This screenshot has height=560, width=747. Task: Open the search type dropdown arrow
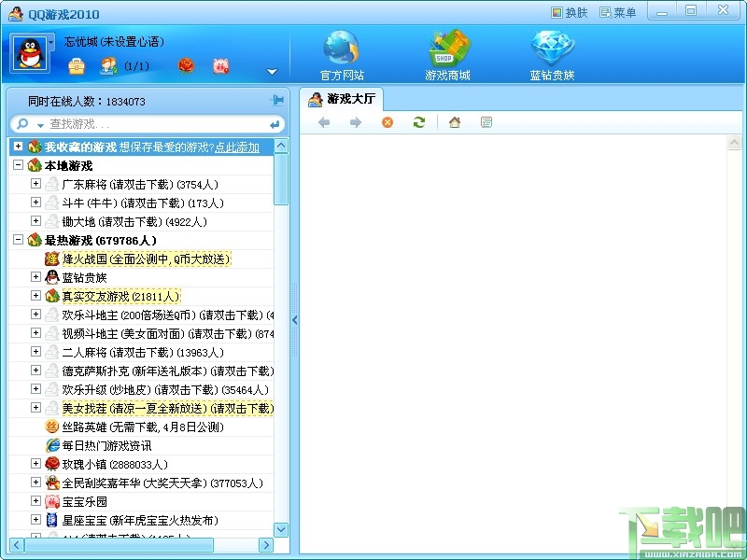pyautogui.click(x=40, y=125)
